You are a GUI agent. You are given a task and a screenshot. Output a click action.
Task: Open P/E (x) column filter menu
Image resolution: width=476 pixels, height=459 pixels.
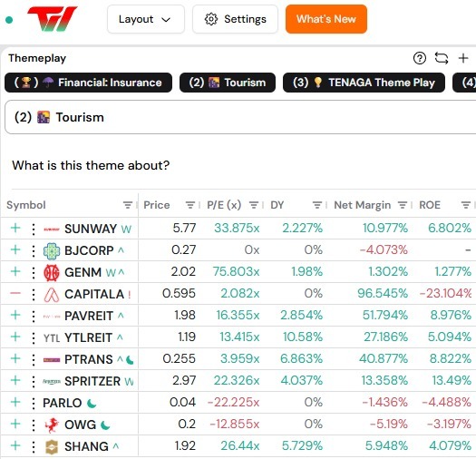click(254, 205)
